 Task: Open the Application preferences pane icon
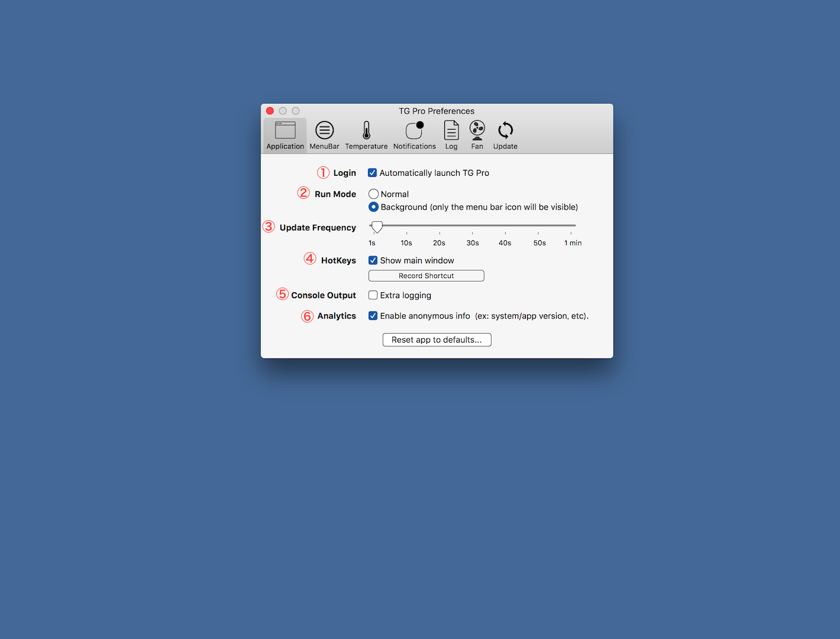coord(285,131)
